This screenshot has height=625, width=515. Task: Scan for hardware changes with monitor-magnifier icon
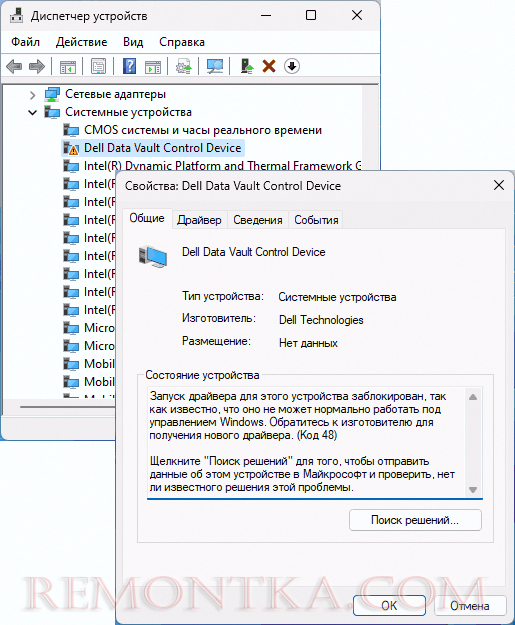(215, 66)
